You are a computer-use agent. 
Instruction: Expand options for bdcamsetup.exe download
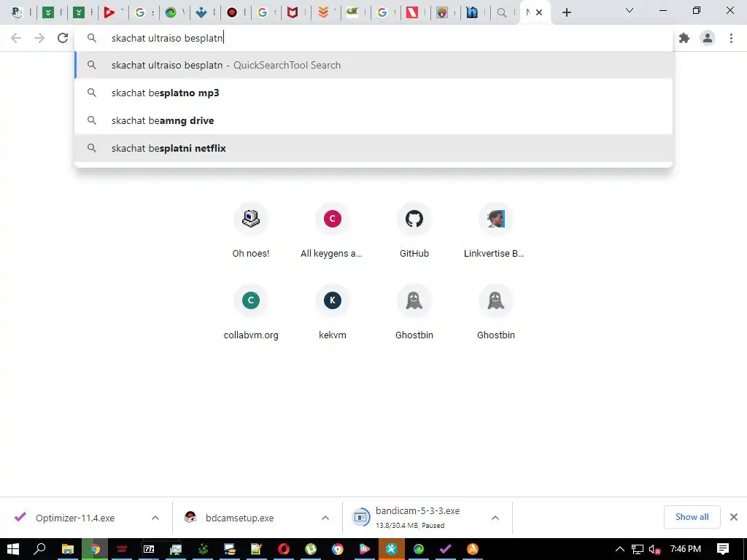click(x=325, y=518)
